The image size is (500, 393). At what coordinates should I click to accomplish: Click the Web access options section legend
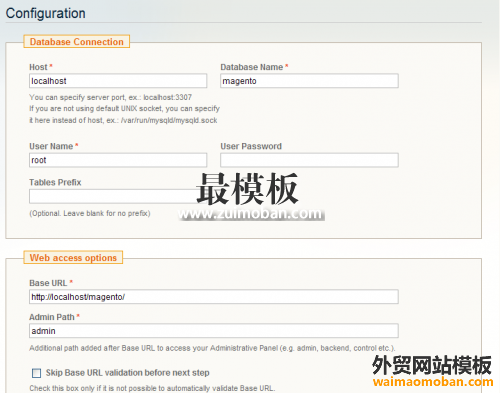pos(73,258)
